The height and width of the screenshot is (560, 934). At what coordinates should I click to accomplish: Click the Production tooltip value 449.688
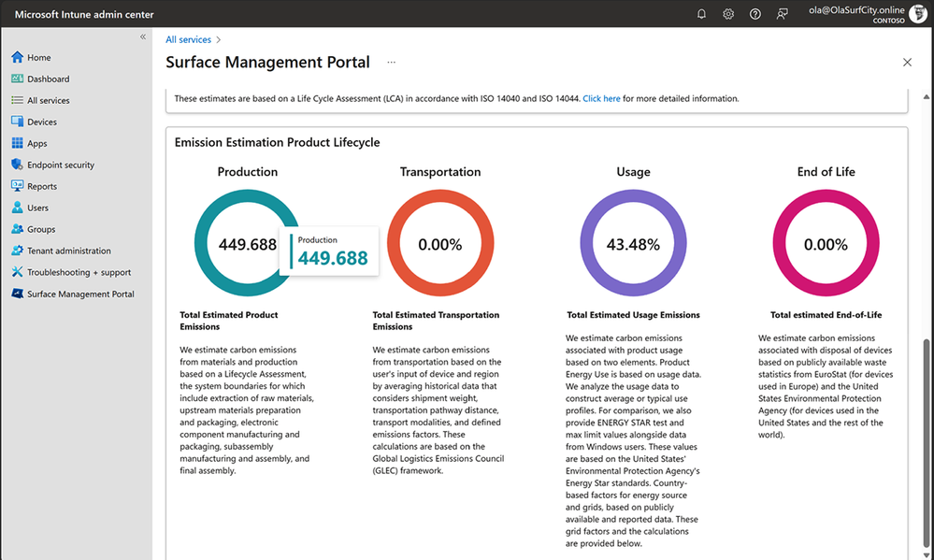coord(333,258)
